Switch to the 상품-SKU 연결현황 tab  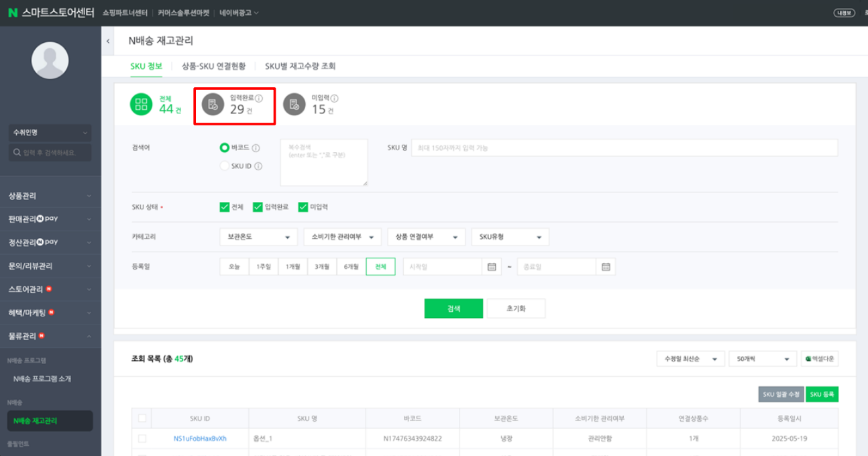pos(213,66)
